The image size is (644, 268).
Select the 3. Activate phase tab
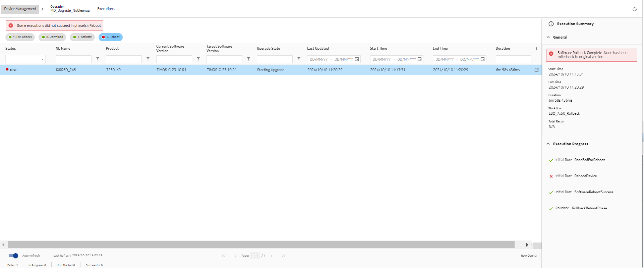pyautogui.click(x=82, y=37)
